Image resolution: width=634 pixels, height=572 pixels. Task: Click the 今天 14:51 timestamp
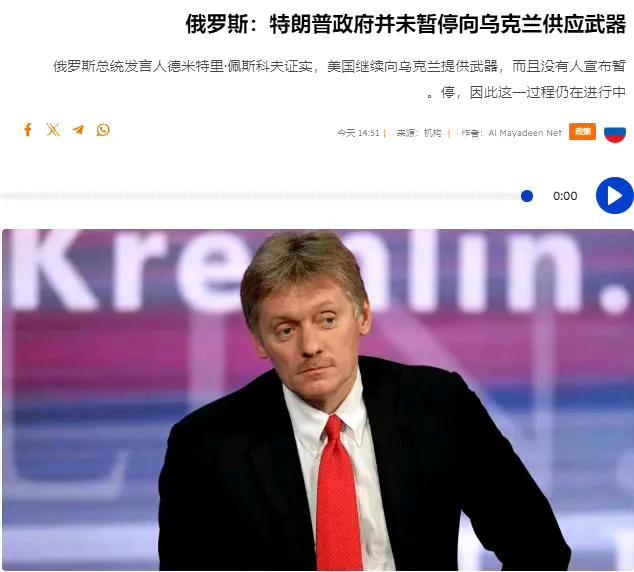(x=358, y=133)
